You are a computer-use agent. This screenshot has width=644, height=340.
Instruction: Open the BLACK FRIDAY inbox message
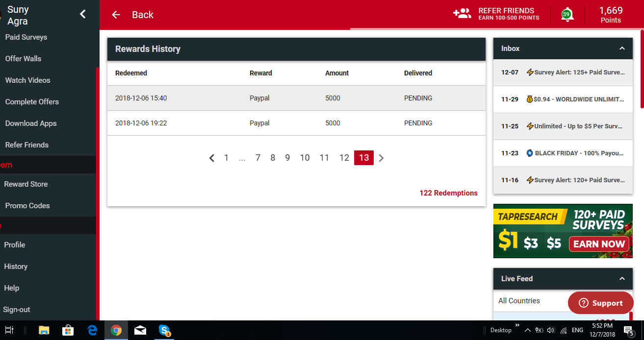point(563,153)
